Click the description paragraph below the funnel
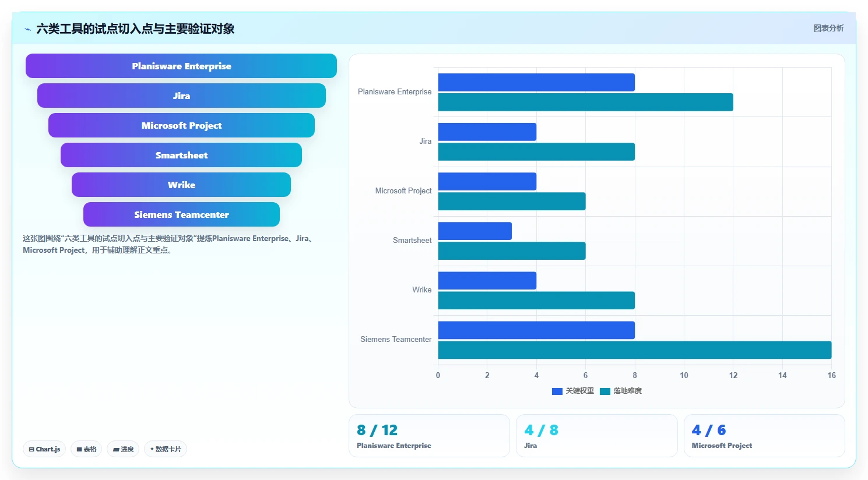 pyautogui.click(x=169, y=244)
